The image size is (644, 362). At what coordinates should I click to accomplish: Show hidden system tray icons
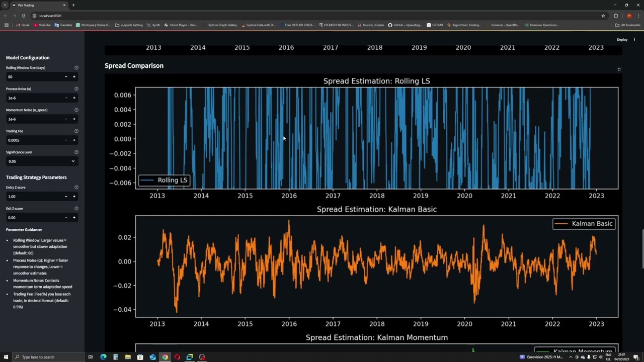[571, 357]
